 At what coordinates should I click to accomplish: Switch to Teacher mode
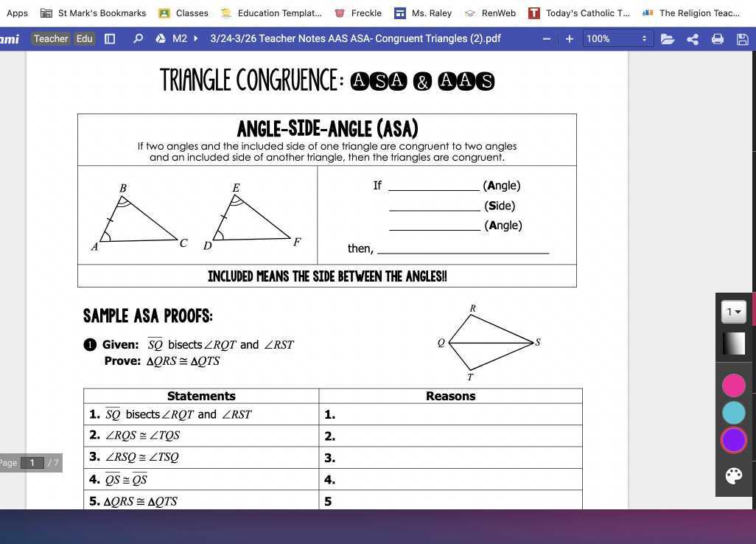coord(51,38)
